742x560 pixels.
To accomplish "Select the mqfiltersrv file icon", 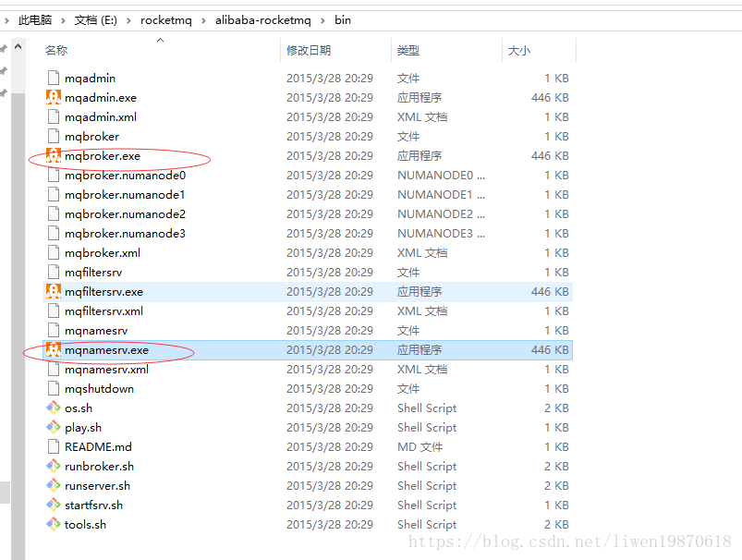I will click(54, 273).
